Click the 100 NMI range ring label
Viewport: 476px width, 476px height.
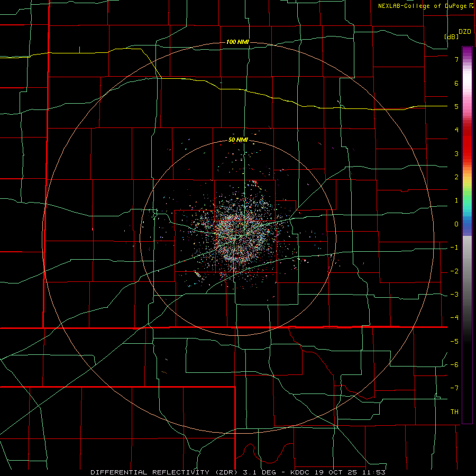click(x=237, y=42)
